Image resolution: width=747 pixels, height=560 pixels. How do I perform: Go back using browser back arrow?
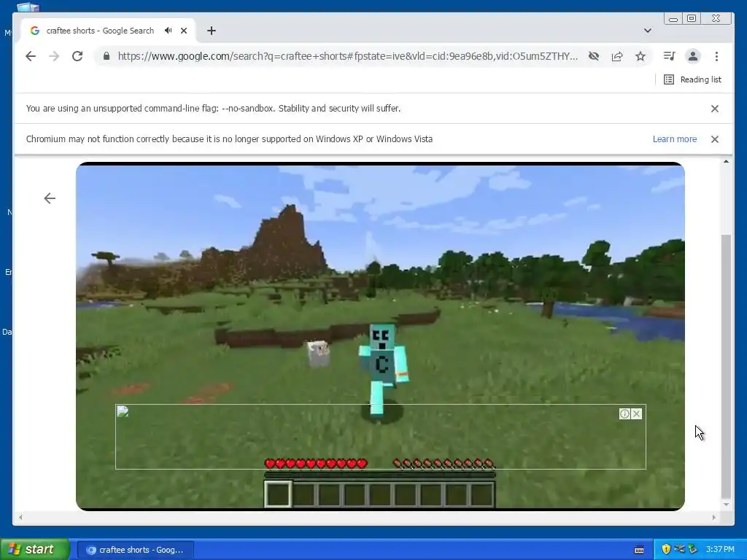[x=31, y=56]
